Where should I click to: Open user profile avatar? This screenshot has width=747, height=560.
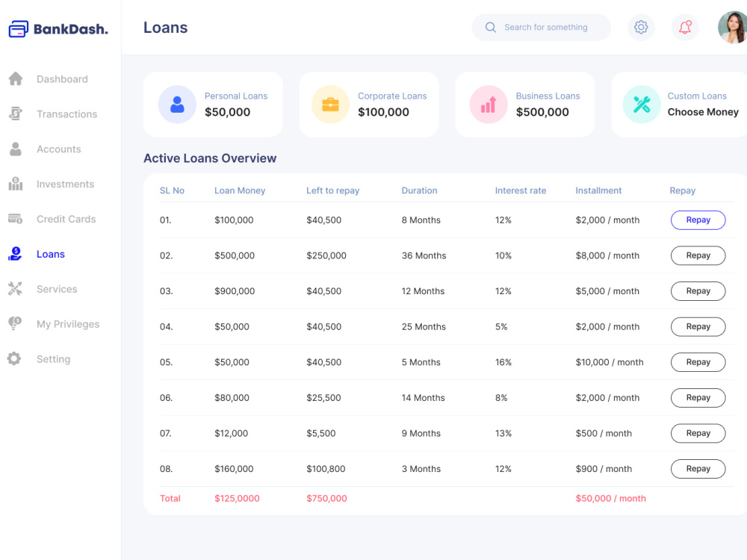(x=732, y=27)
